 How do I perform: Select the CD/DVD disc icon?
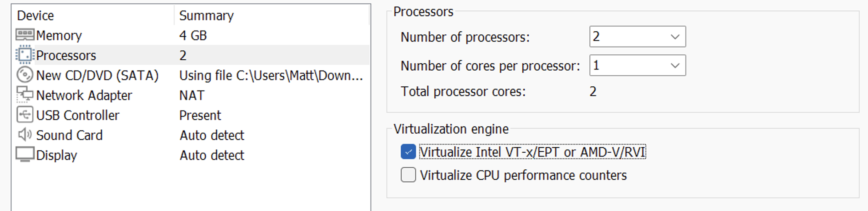(25, 75)
